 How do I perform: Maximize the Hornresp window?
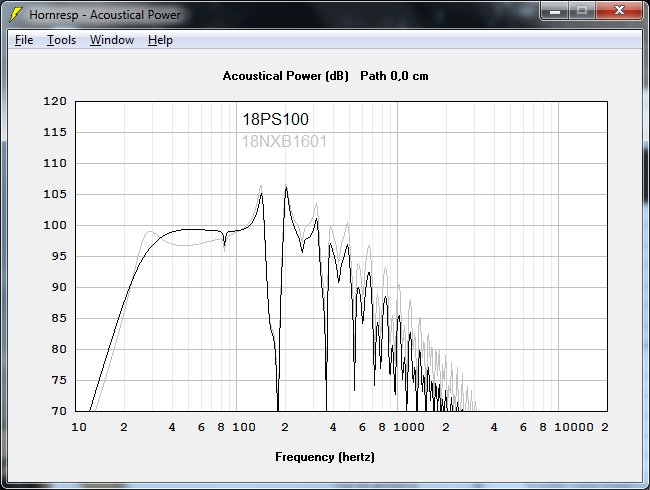[582, 10]
